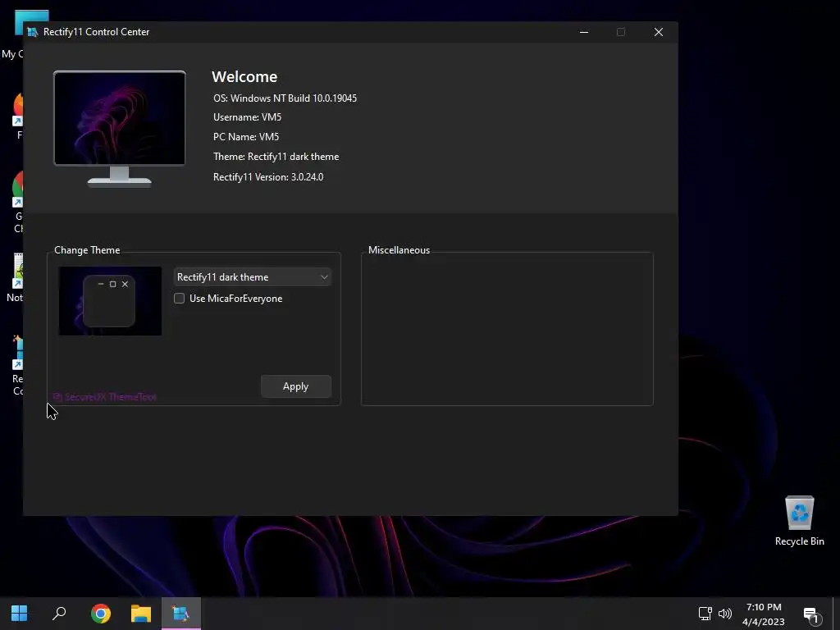Minimize the Rectify11 Control Center window

tap(584, 32)
